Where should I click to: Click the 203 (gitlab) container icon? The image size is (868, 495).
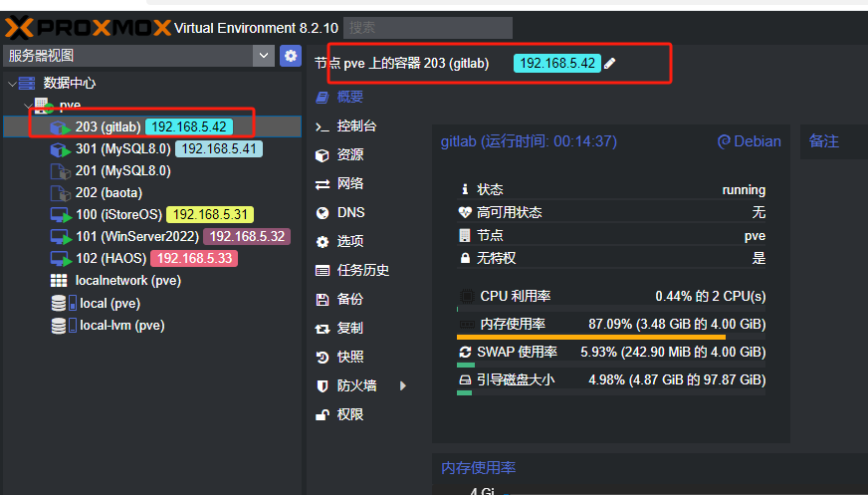click(60, 126)
